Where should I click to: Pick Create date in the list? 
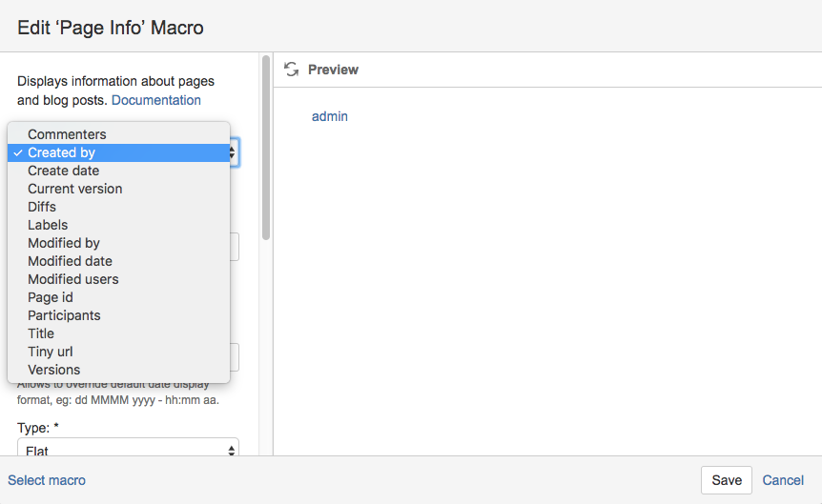[118, 171]
